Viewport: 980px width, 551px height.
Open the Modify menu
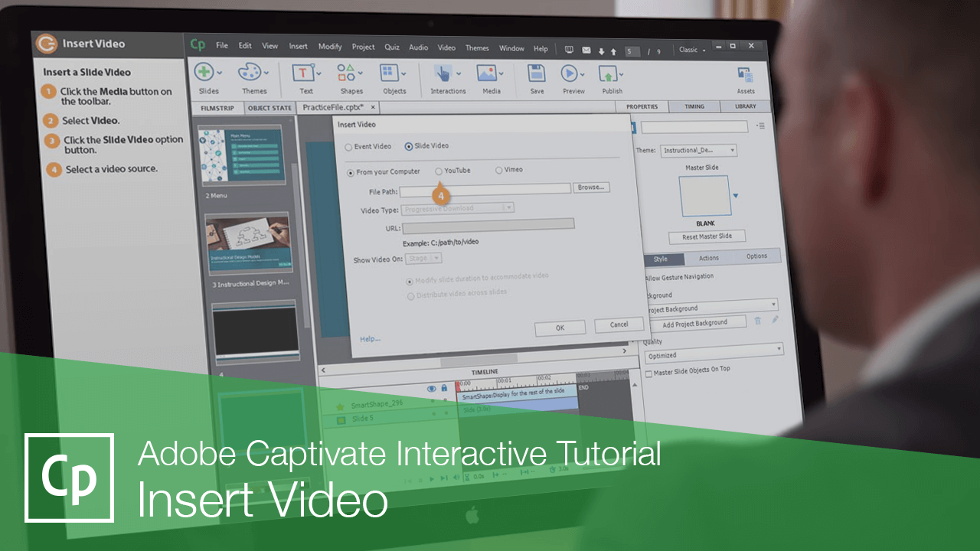pyautogui.click(x=330, y=47)
